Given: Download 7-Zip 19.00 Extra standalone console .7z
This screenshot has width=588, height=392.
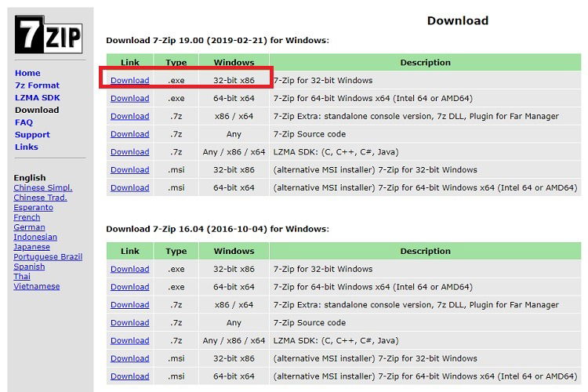Looking at the screenshot, I should tap(129, 116).
